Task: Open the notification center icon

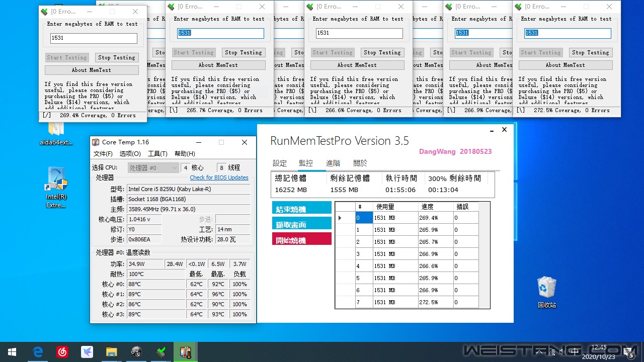Action: click(628, 352)
